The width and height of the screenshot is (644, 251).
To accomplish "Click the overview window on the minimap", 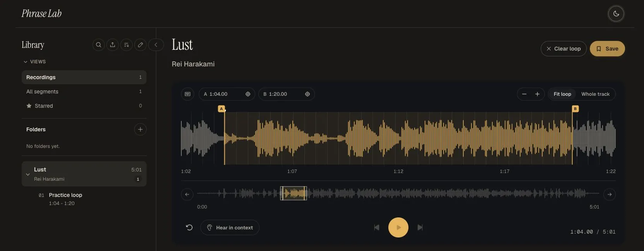I will click(294, 193).
